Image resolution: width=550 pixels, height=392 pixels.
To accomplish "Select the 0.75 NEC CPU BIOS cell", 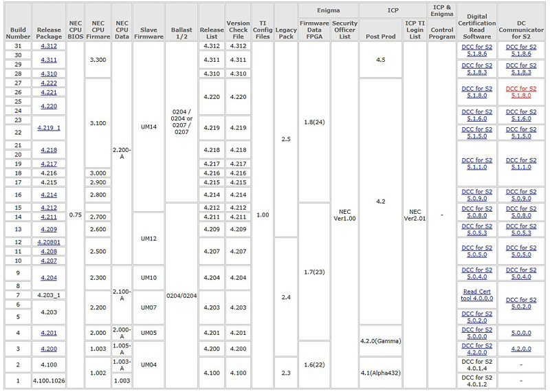I will (76, 215).
